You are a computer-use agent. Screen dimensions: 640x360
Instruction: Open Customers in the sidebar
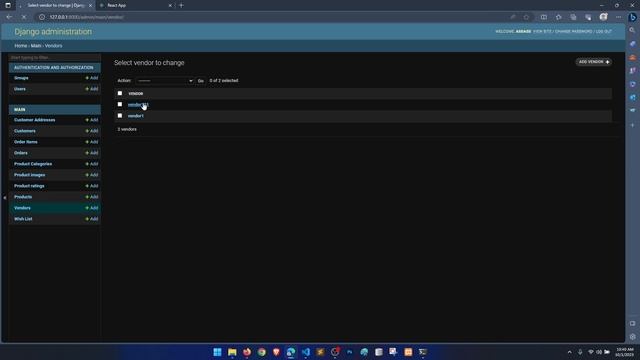(25, 131)
